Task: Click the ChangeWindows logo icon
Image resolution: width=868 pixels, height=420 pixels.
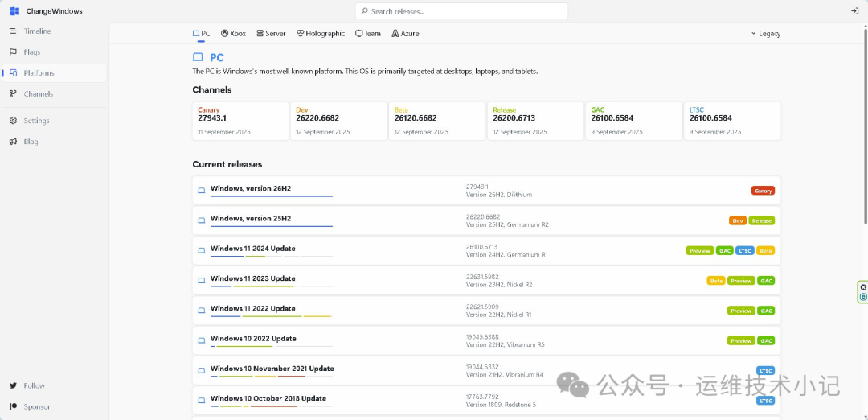Action: coord(14,11)
